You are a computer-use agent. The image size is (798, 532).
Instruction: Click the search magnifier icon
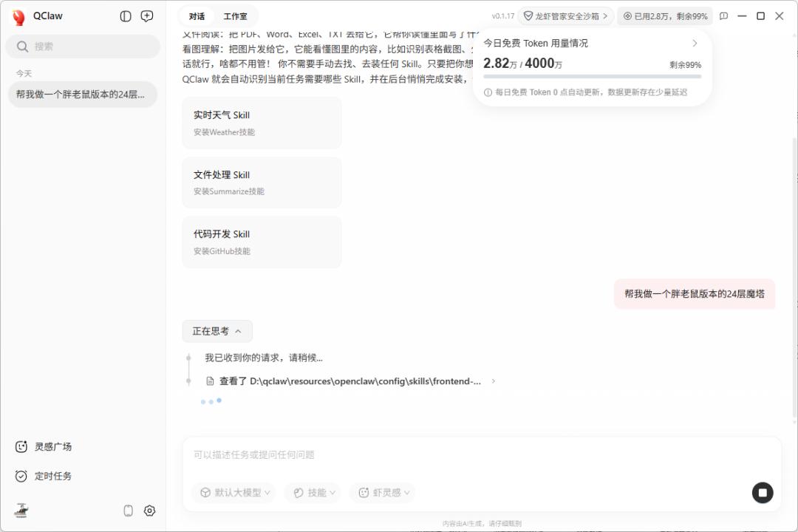tap(22, 47)
